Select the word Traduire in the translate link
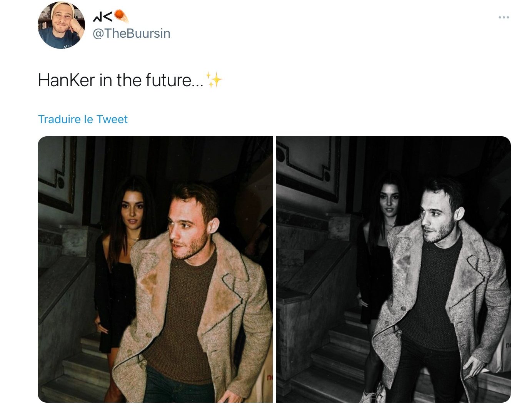The width and height of the screenshot is (532, 410). coord(59,119)
